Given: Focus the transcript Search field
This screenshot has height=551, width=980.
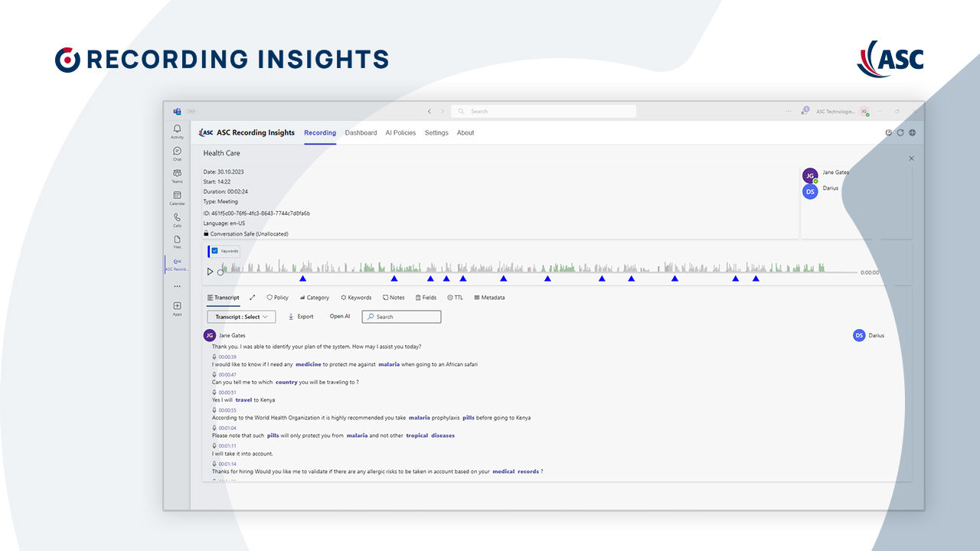Looking at the screenshot, I should (401, 317).
